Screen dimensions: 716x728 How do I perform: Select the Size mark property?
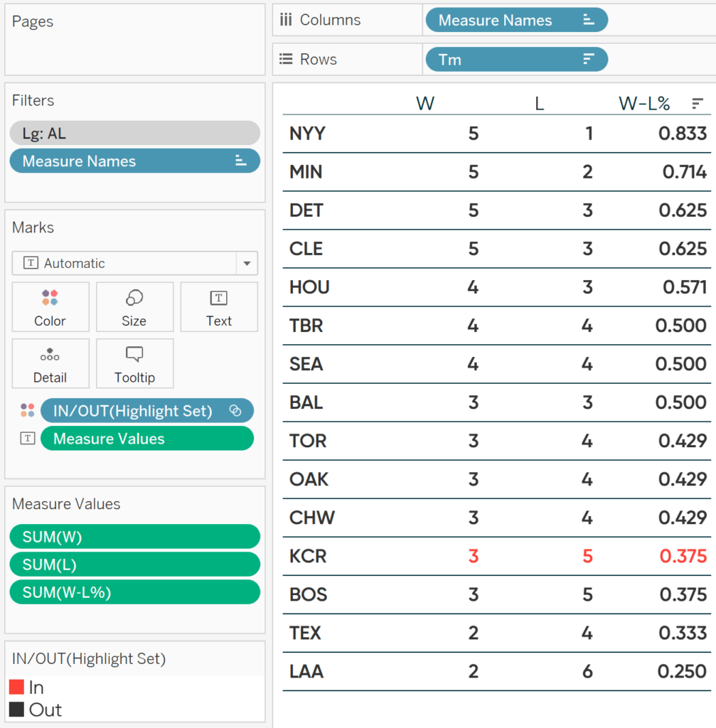(134, 306)
